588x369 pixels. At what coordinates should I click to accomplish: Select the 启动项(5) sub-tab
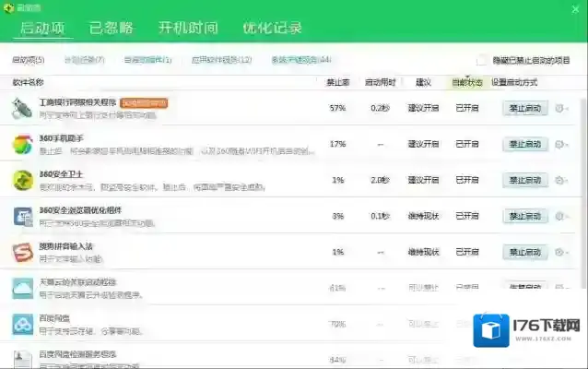point(29,60)
